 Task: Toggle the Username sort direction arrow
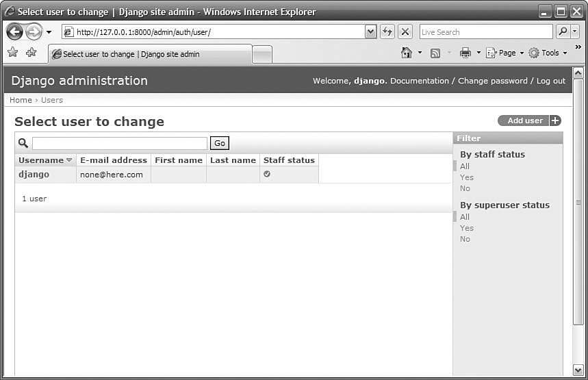point(69,160)
